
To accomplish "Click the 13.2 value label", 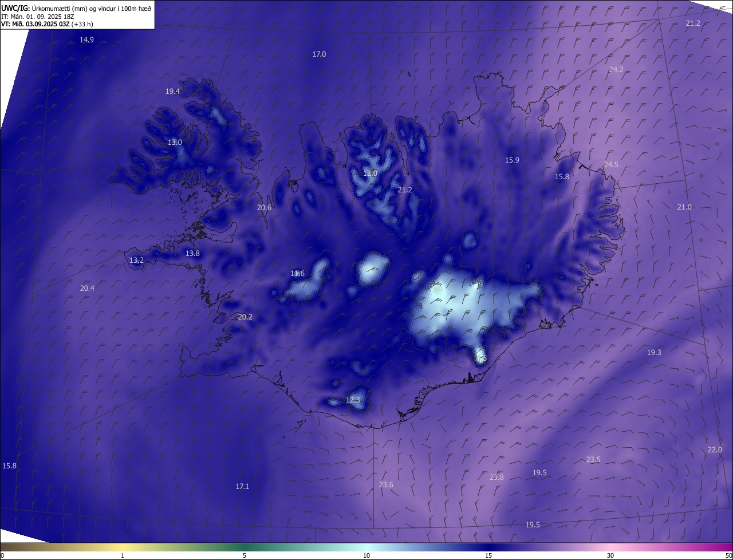I will tap(136, 260).
